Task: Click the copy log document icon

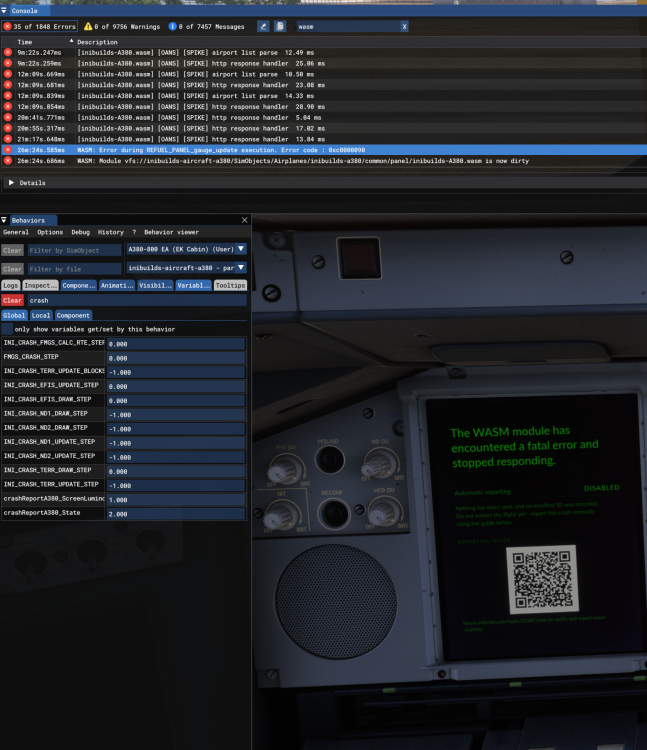Action: click(280, 26)
